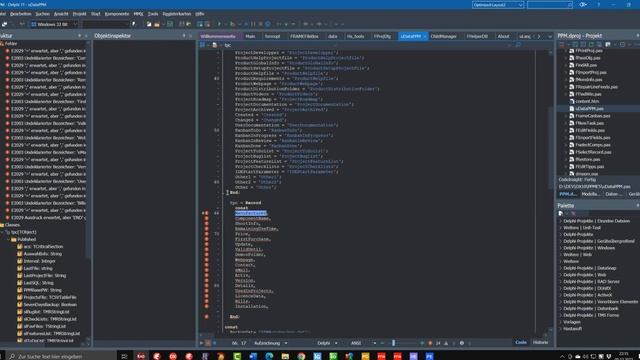
Task: Switch to the ChildManager editor tab
Action: coord(443,36)
